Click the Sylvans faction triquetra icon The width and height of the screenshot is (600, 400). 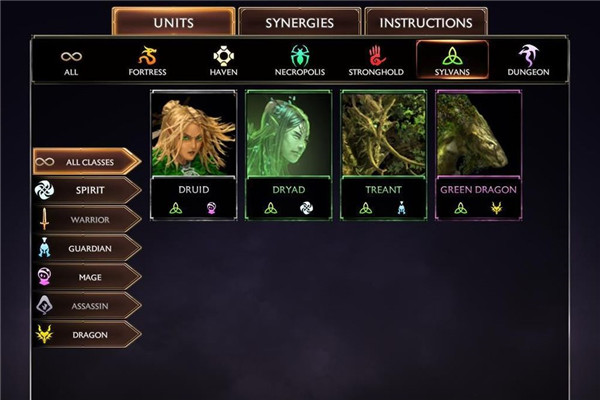[x=452, y=56]
